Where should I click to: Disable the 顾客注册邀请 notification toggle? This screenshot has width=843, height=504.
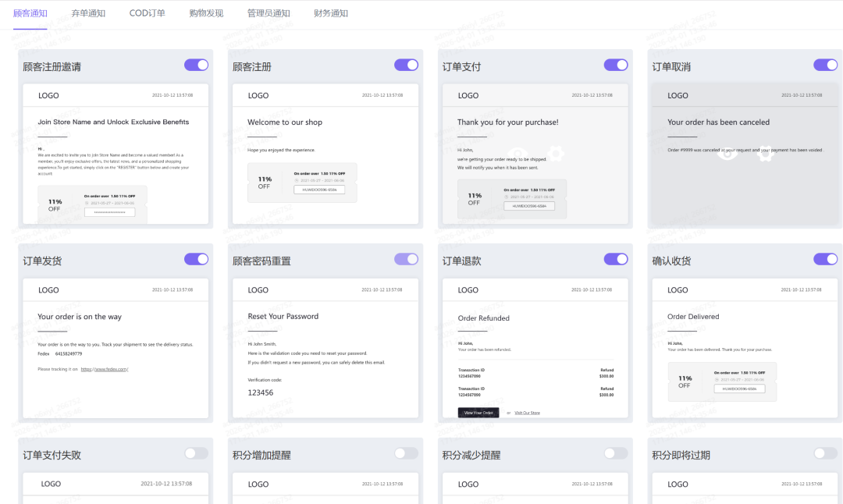pyautogui.click(x=196, y=65)
